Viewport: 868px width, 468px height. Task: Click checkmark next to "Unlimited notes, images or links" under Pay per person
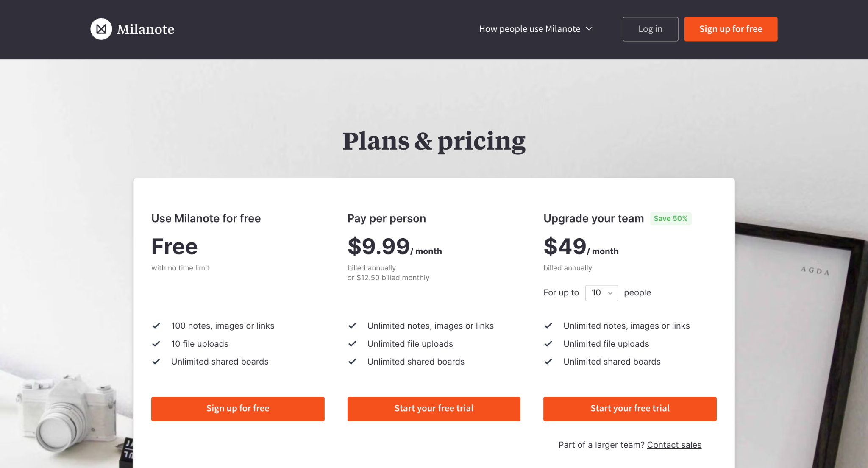coord(352,326)
